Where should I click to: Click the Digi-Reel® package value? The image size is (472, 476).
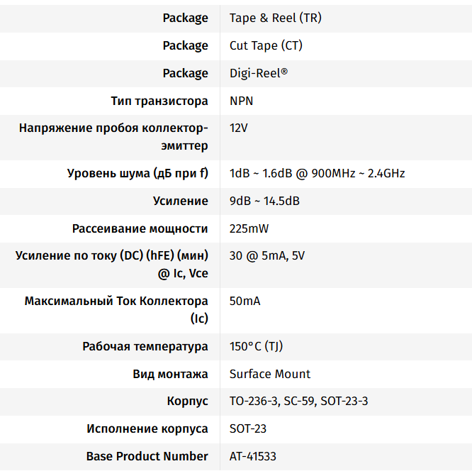click(x=259, y=73)
